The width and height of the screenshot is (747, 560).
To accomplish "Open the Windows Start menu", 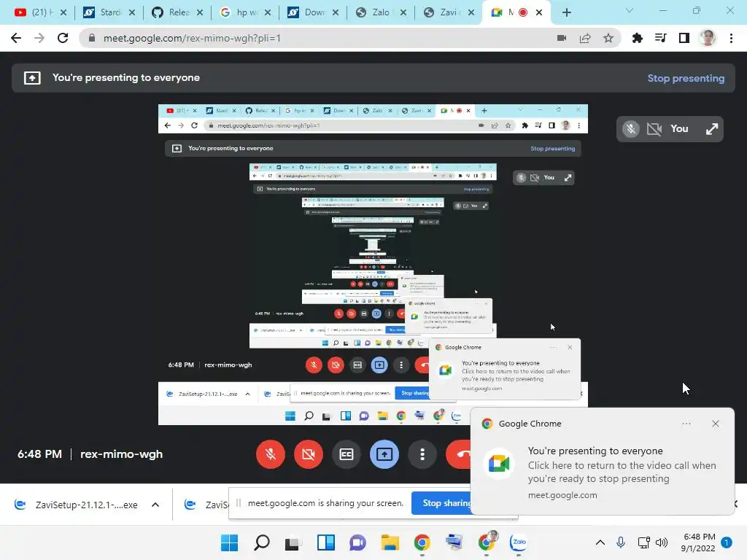I will [x=229, y=542].
